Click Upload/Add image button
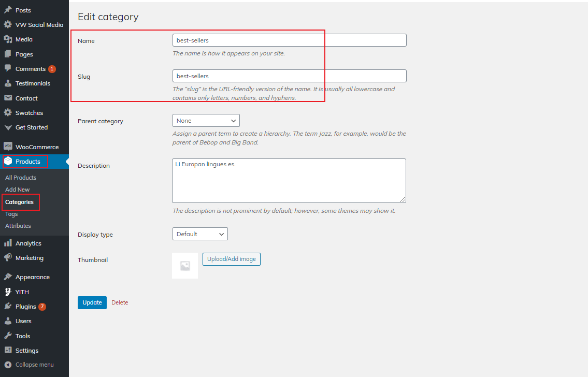This screenshot has width=588, height=377. [x=231, y=259]
